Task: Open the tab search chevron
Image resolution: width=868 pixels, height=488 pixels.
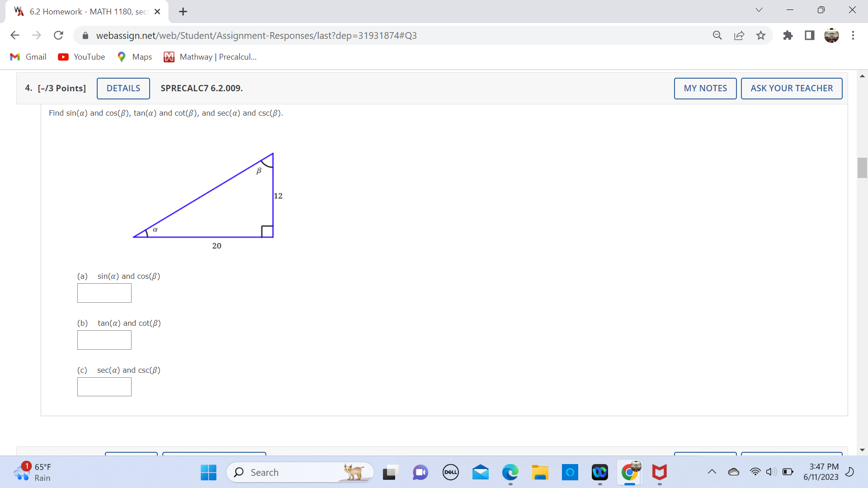Action: point(759,9)
